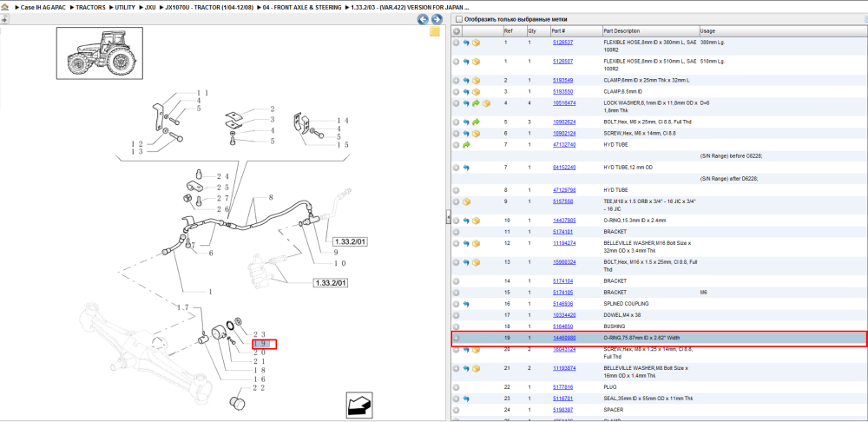Click green arrow for part 47132740
The width and height of the screenshot is (868, 422).
[466, 144]
